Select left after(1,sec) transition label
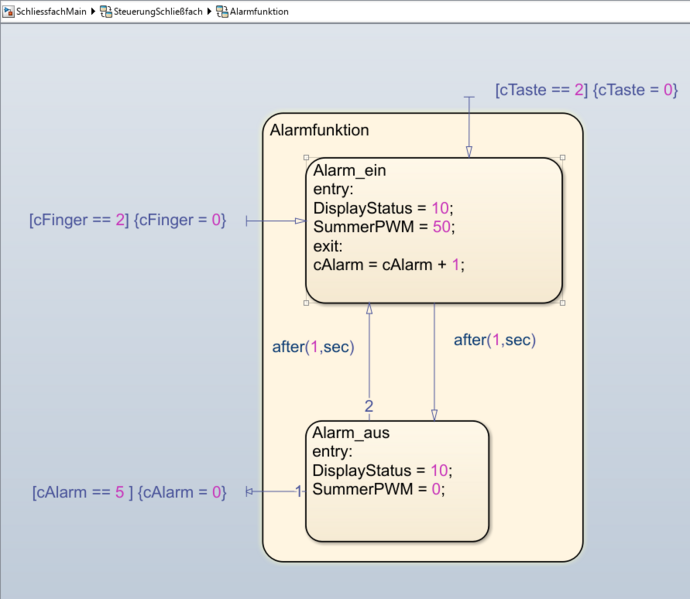The image size is (690, 599). (x=313, y=347)
